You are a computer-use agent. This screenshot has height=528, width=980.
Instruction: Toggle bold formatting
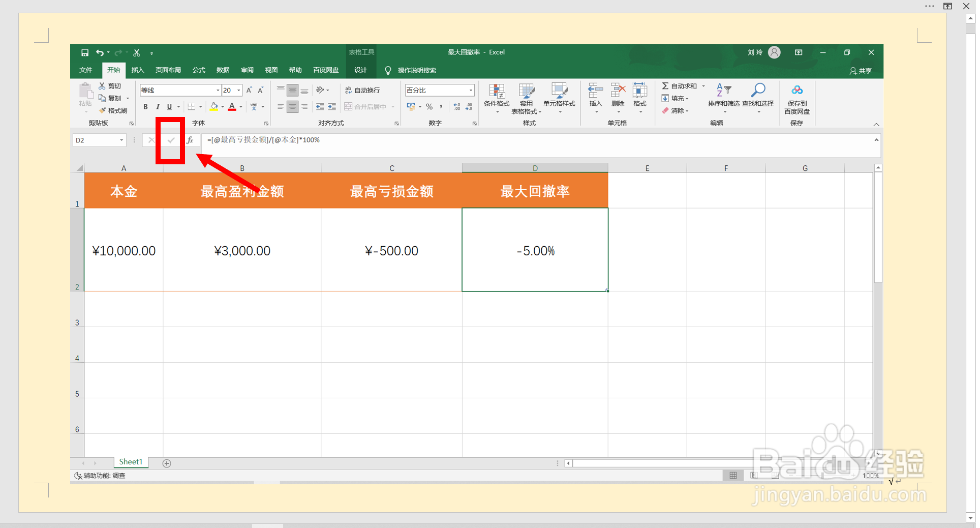click(145, 106)
